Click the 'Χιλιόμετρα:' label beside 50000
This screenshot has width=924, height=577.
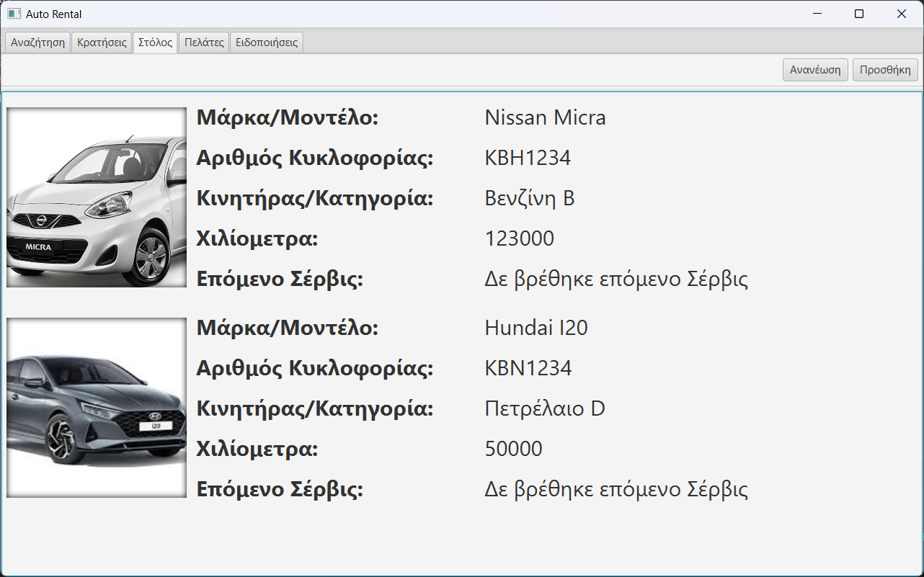[x=257, y=449]
